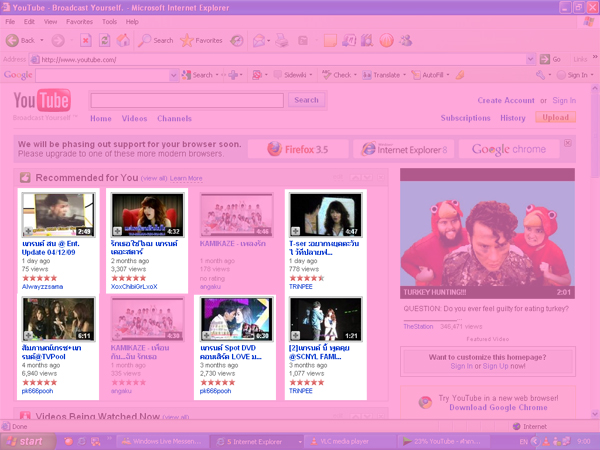The width and height of the screenshot is (600, 450).
Task: Click the YouTube logo
Action: click(42, 101)
